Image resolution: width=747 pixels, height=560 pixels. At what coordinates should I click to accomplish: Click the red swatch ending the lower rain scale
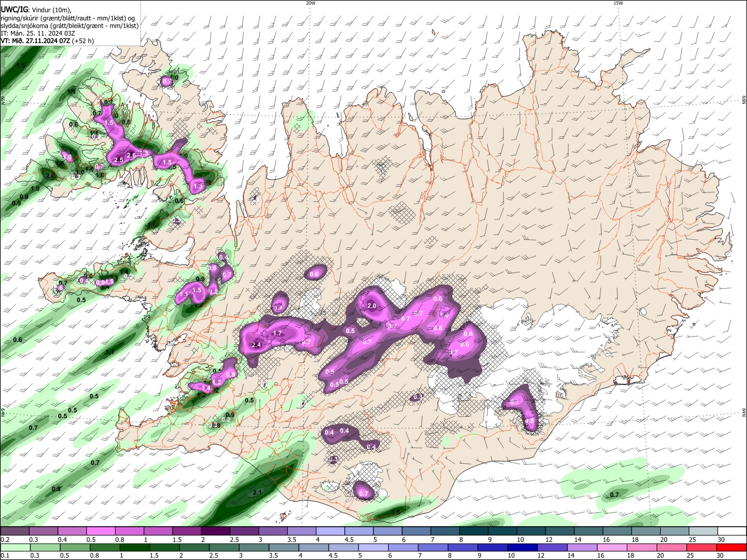point(732,548)
